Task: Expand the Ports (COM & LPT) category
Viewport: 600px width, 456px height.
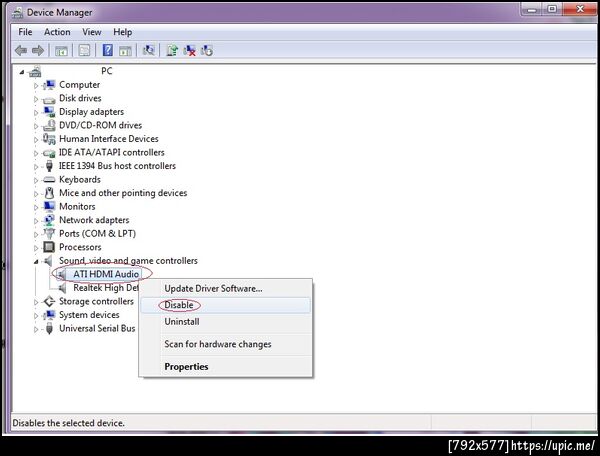Action: 36,234
